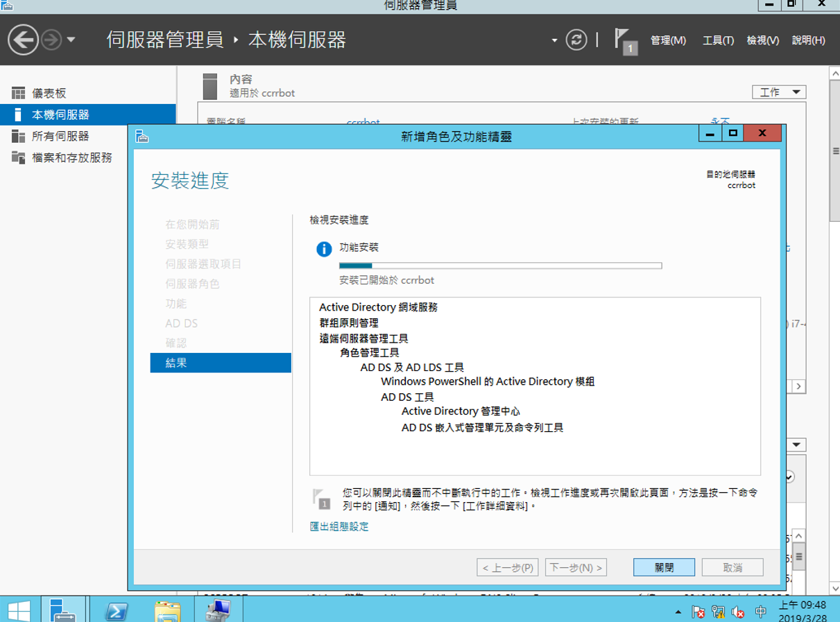
Task: Open the navigation history dropdown arrow
Action: coord(71,40)
